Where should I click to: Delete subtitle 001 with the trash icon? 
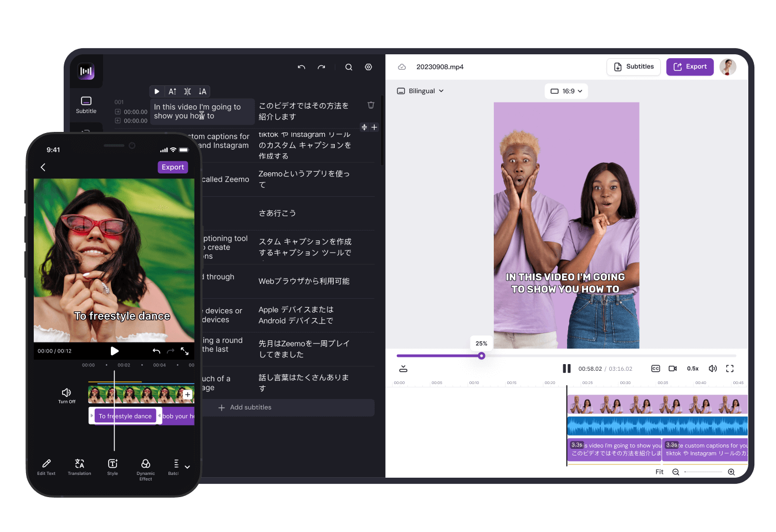pos(371,105)
